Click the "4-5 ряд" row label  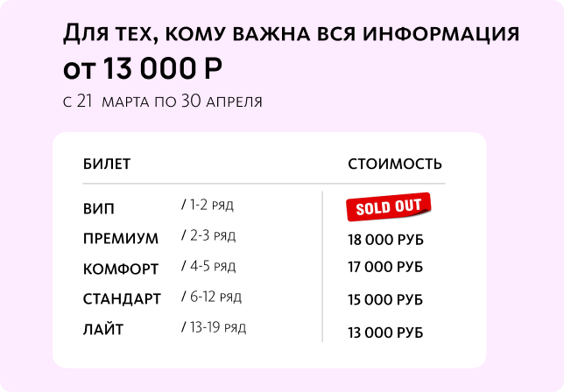[x=208, y=266]
